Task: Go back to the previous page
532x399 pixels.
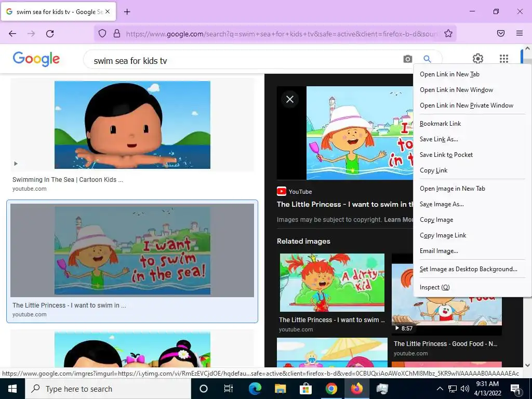Action: click(x=12, y=34)
